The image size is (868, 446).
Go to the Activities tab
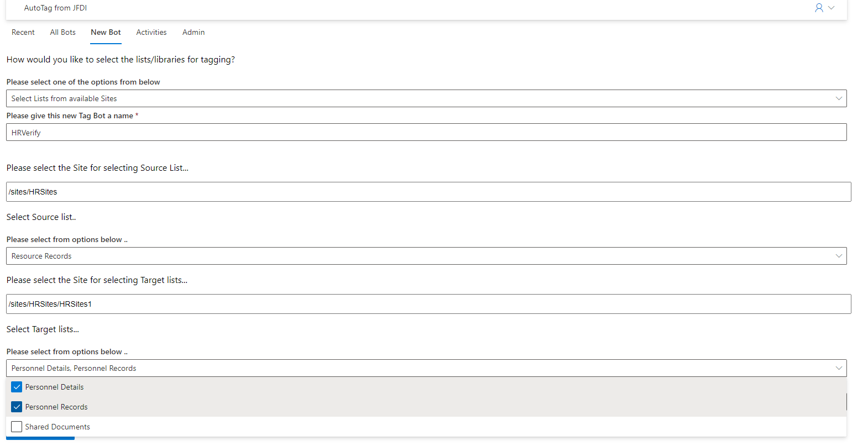[x=151, y=32]
